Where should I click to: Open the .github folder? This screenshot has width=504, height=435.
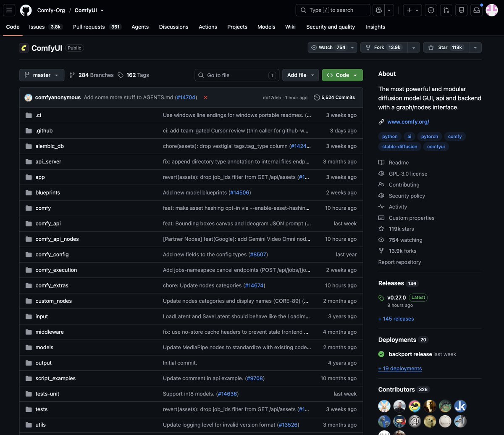pos(44,131)
